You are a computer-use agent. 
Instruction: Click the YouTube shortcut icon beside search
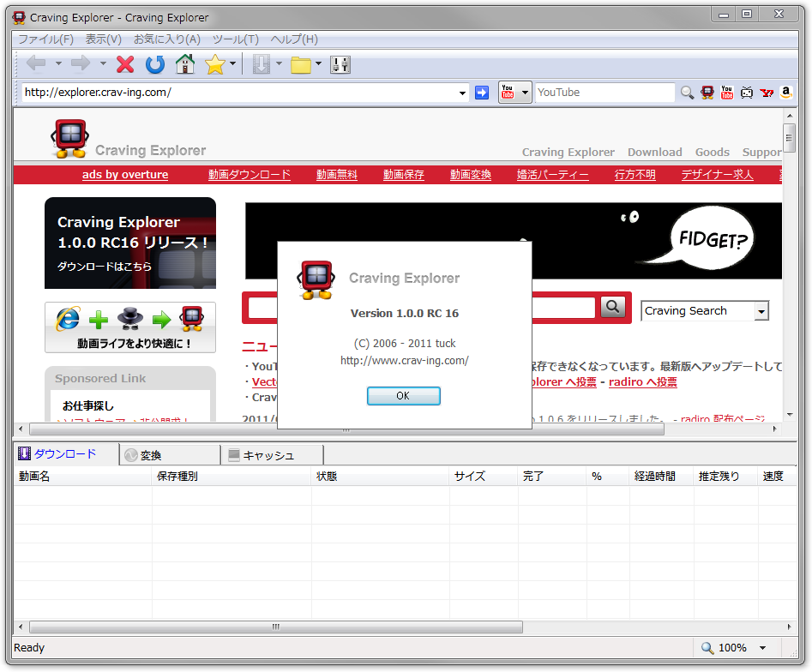point(726,93)
